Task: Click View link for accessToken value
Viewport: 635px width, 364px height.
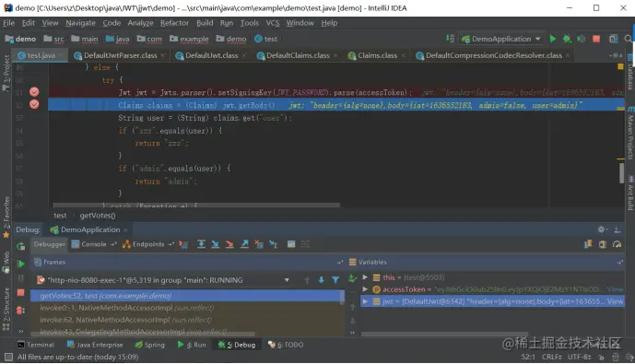Action: click(615, 289)
